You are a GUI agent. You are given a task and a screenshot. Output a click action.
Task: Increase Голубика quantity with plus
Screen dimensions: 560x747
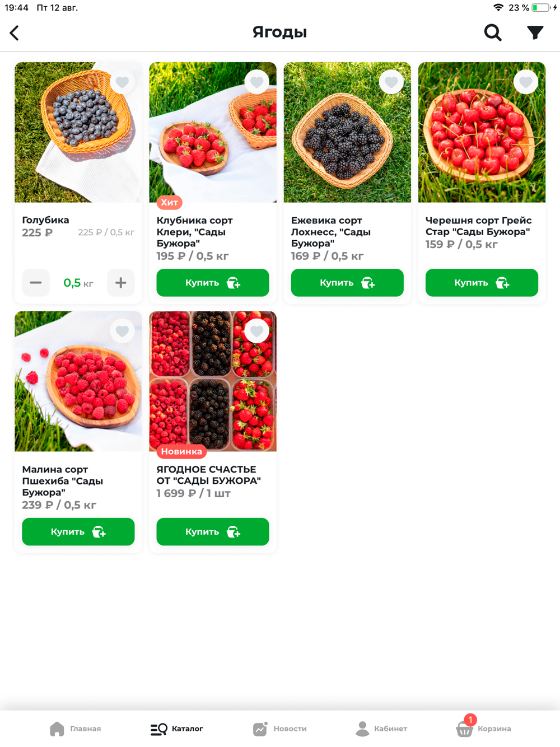click(121, 283)
